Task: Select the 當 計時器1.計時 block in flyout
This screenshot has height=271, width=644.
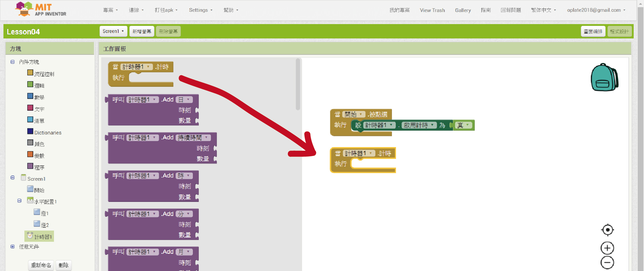Action: (x=141, y=74)
